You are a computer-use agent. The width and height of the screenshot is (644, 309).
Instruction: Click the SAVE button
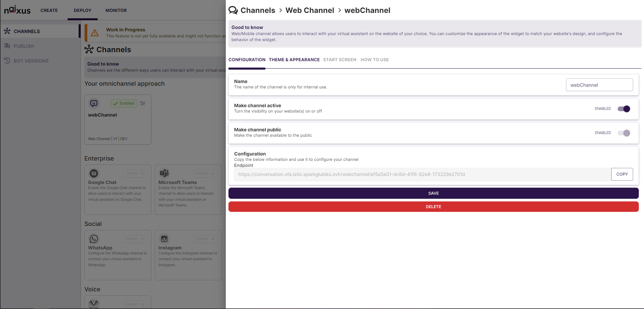[x=433, y=193]
